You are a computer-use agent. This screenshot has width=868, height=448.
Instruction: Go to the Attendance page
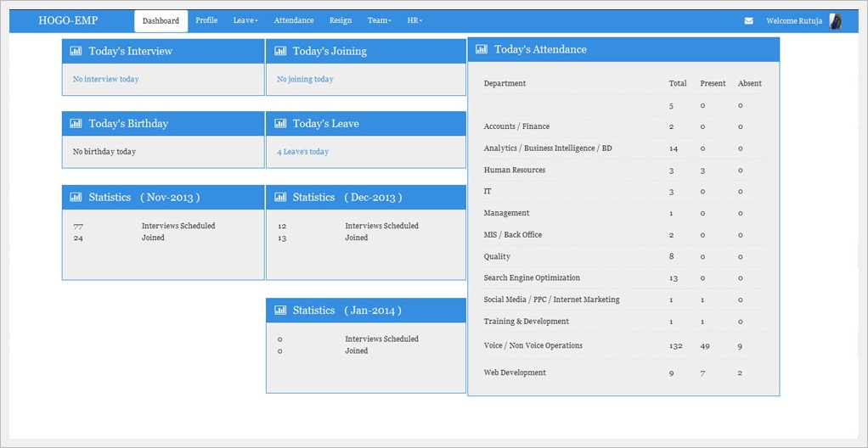(294, 20)
